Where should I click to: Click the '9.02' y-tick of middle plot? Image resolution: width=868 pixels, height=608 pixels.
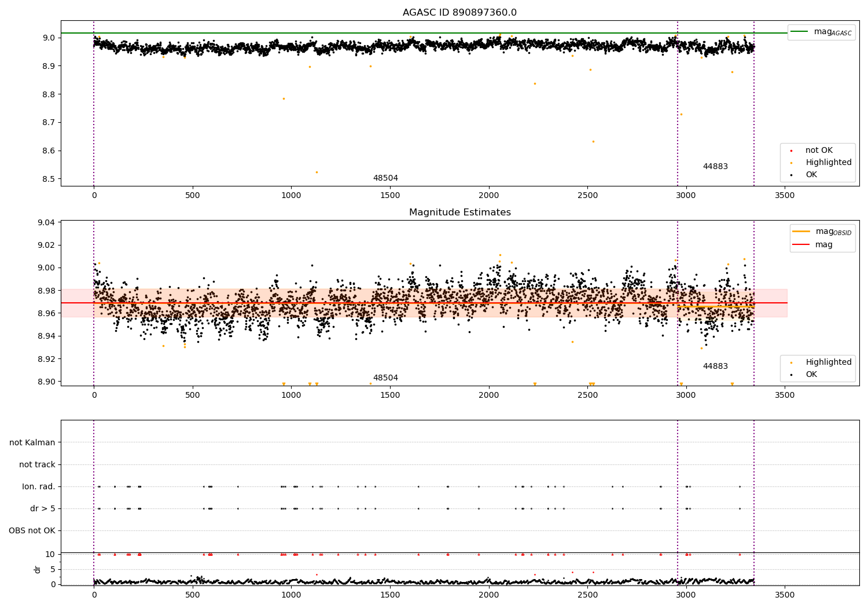coord(46,246)
